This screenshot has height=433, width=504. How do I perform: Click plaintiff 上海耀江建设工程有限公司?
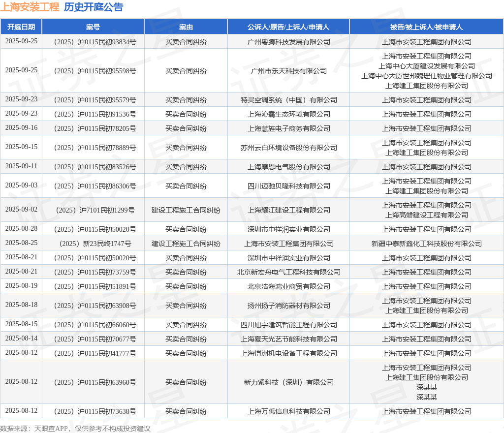tap(288, 210)
